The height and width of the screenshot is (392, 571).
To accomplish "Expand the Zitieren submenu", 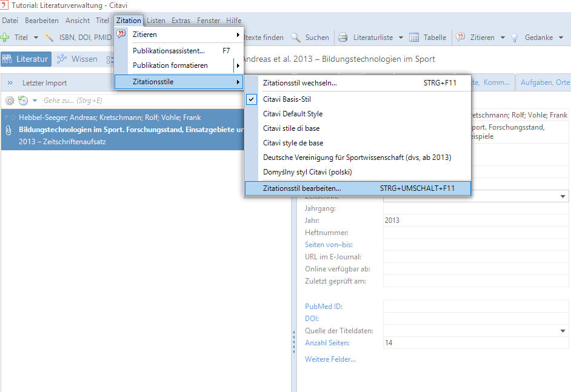I will [238, 35].
